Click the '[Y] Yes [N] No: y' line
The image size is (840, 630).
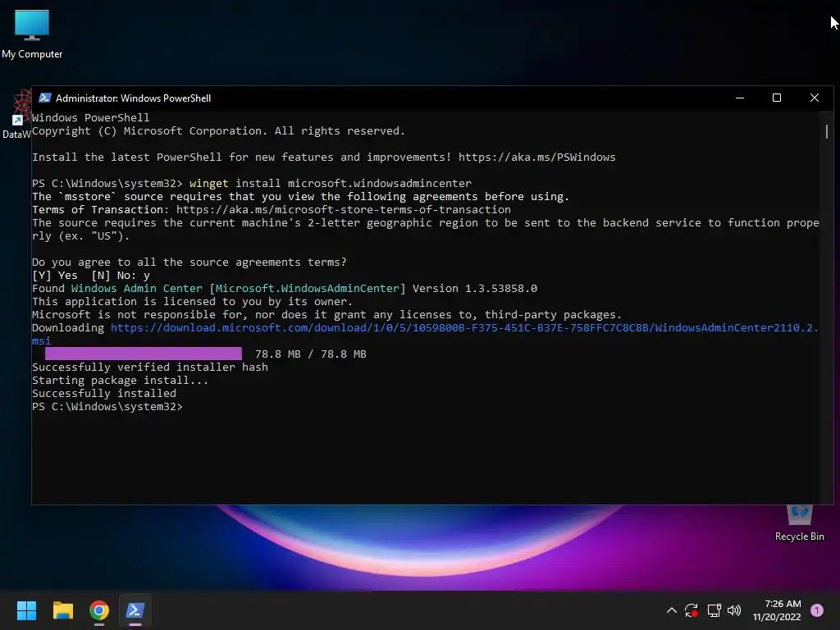coord(91,276)
